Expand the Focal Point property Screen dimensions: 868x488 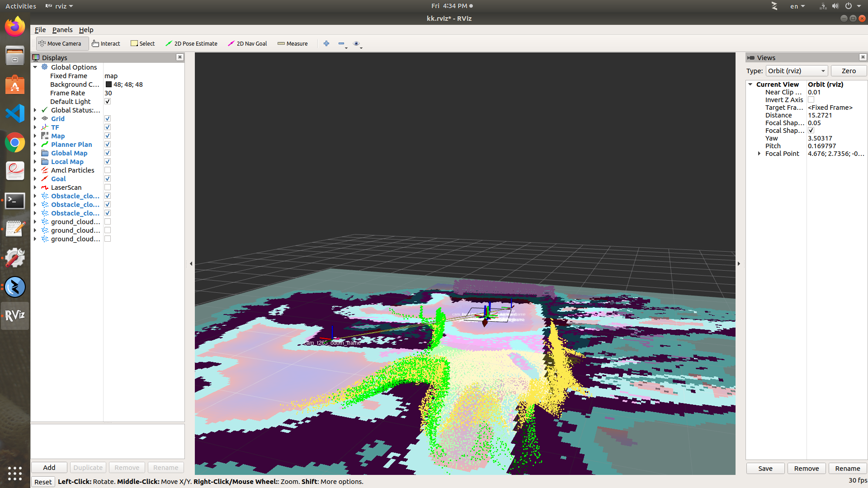[759, 154]
